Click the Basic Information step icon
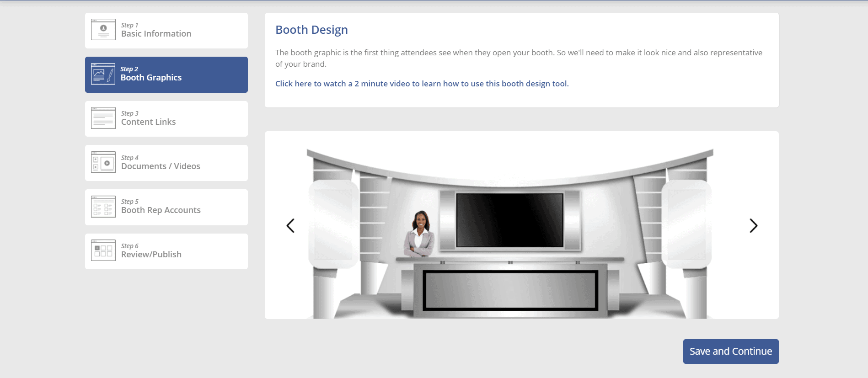This screenshot has height=378, width=868. coord(103,30)
